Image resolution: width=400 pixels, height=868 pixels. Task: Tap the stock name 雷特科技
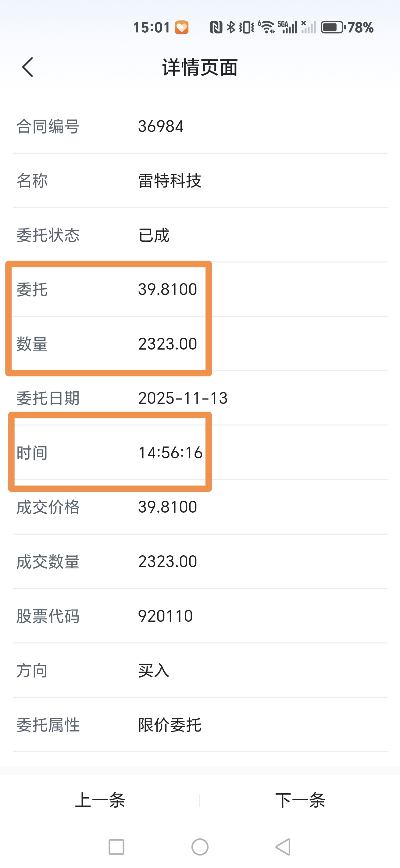(170, 181)
